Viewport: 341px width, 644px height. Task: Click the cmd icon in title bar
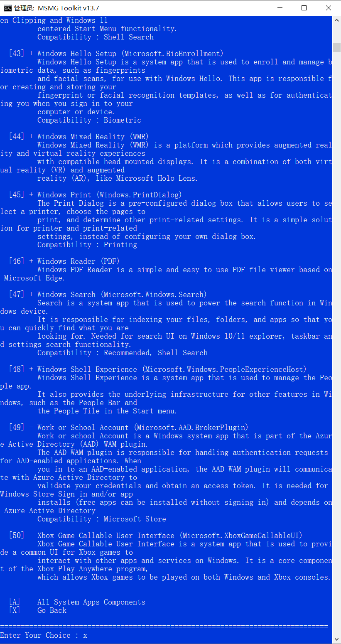tap(7, 8)
